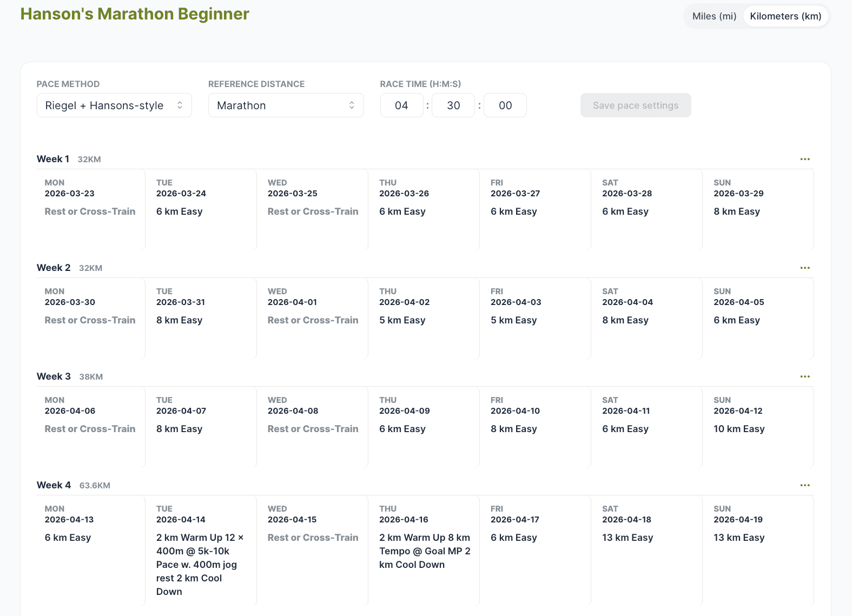Open Sunday 2026-04-19 13 km Easy workout
Screen dimensions: 852x616
point(759,551)
